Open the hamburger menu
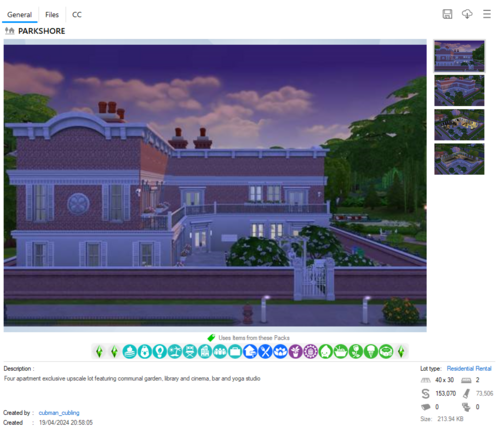Screen dimensions: 500x432 487,14
